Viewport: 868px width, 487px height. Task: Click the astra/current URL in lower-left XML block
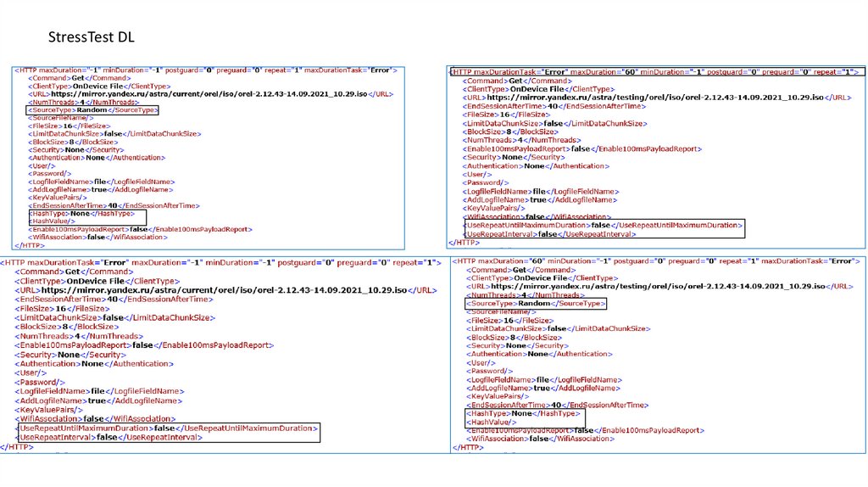(225, 290)
